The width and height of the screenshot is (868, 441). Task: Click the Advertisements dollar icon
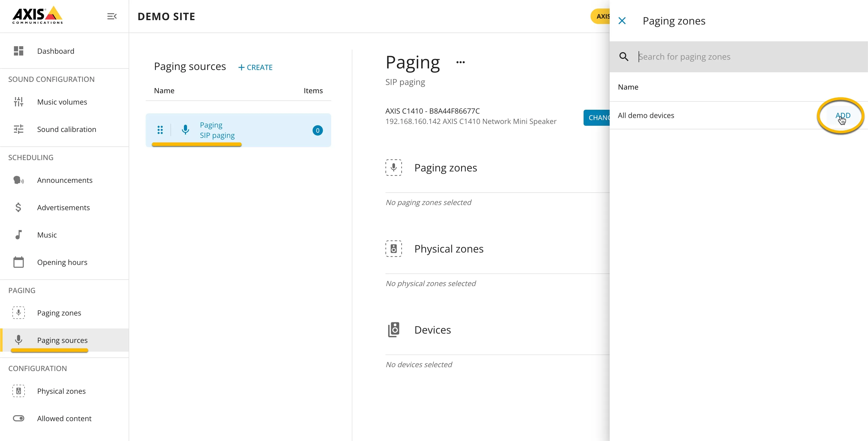[19, 207]
